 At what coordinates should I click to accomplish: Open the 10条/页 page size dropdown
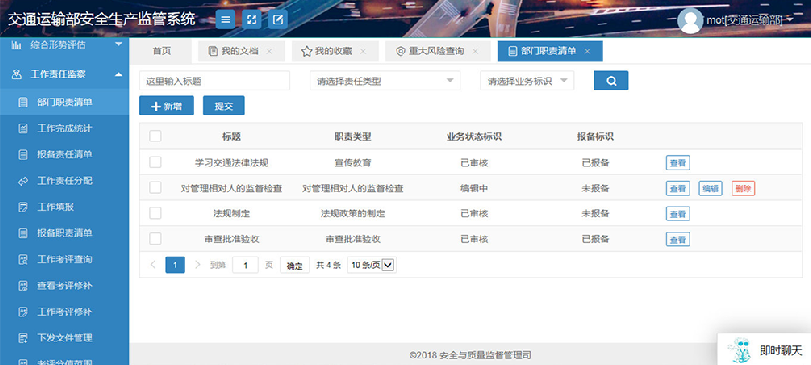[372, 265]
